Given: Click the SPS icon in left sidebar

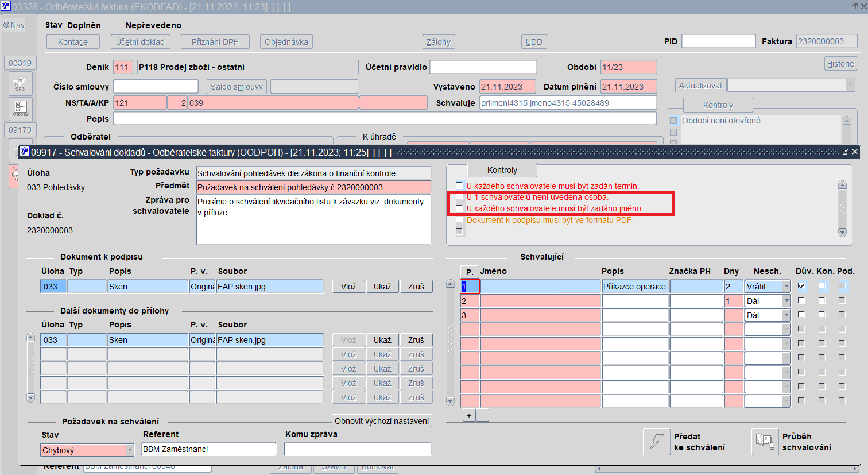Looking at the screenshot, I should (20, 83).
